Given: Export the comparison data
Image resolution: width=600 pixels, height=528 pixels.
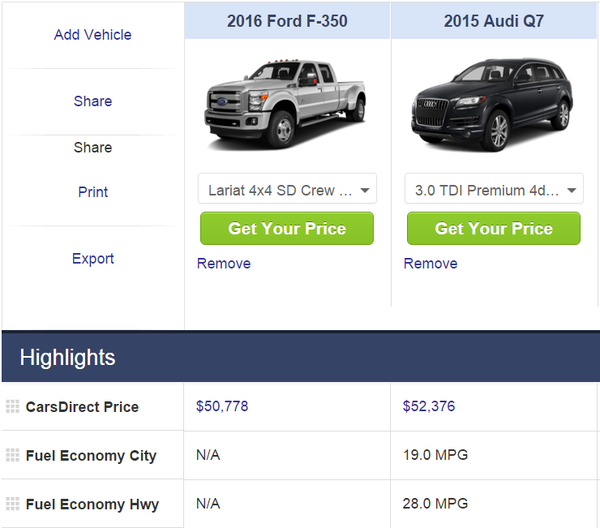Looking at the screenshot, I should tap(93, 258).
